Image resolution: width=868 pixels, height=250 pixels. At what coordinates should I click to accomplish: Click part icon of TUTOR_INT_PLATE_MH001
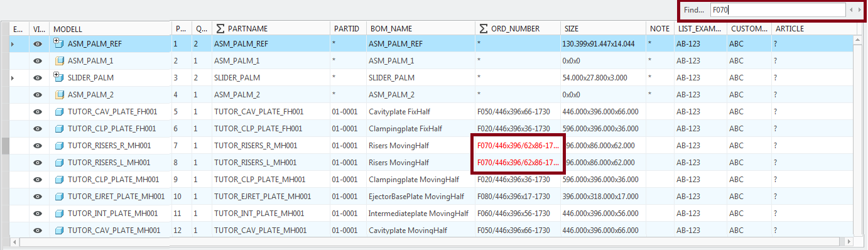pos(60,214)
